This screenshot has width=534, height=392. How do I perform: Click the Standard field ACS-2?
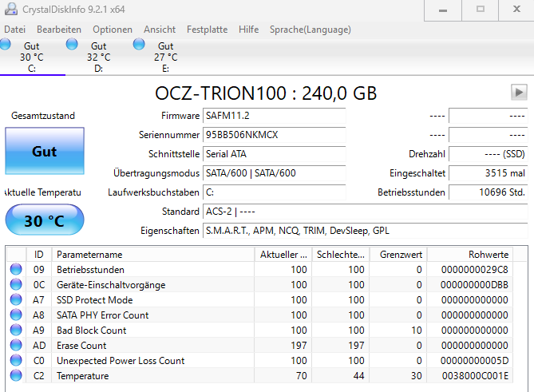pos(365,212)
